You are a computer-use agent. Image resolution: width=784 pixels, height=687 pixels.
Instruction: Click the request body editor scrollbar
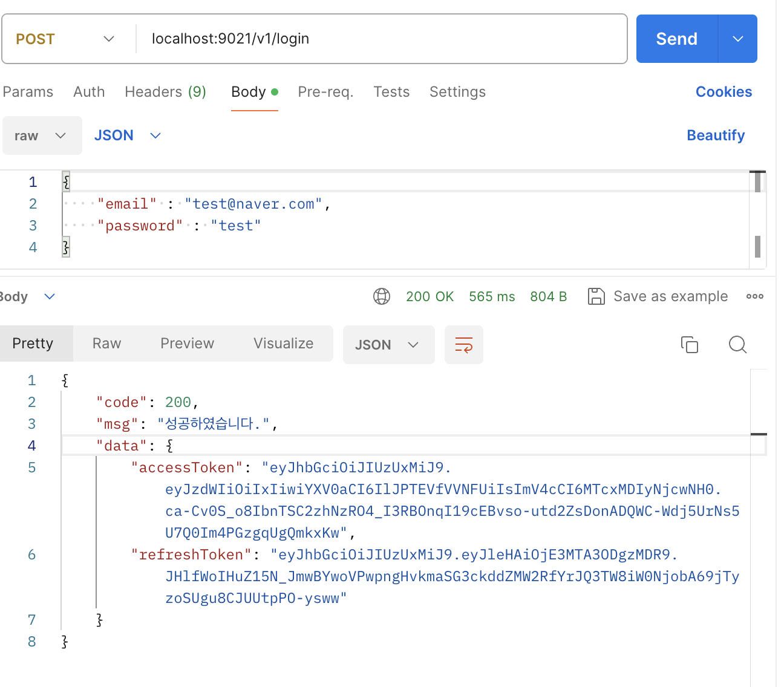[x=757, y=219]
